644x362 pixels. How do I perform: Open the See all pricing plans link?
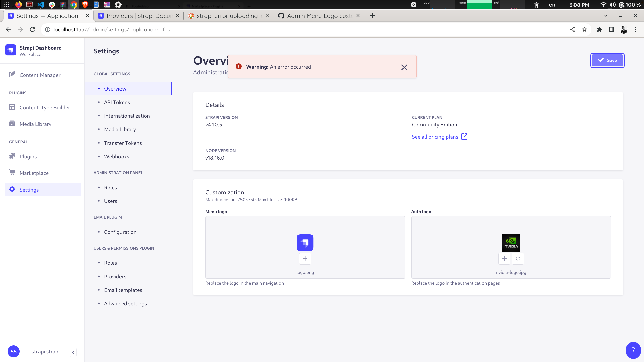(435, 137)
